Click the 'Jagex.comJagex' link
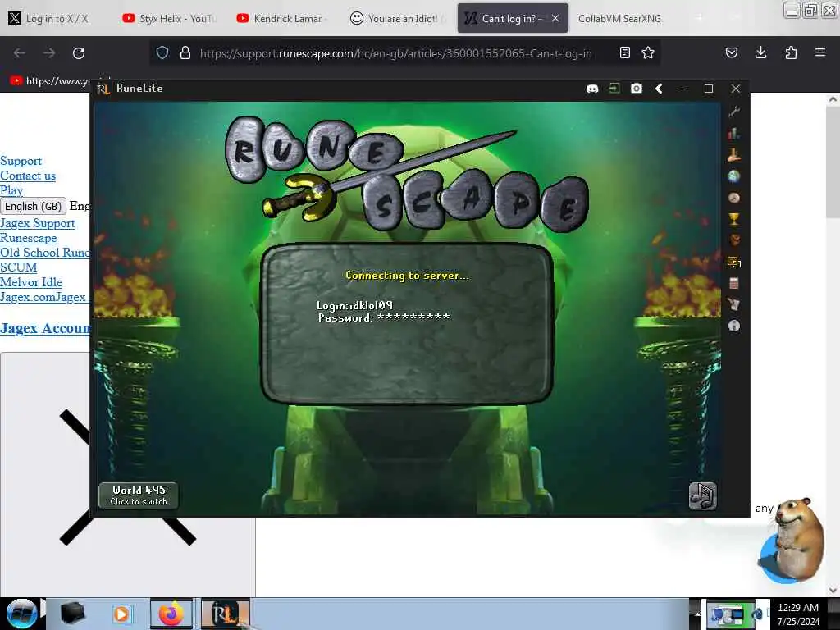 click(x=44, y=297)
